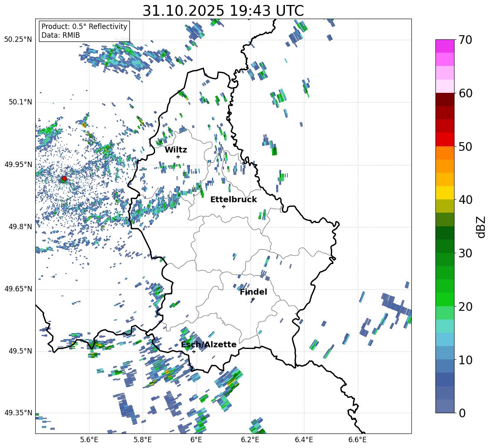
Task: Click the bright red colorbar segment above 50
Action: pyautogui.click(x=445, y=140)
